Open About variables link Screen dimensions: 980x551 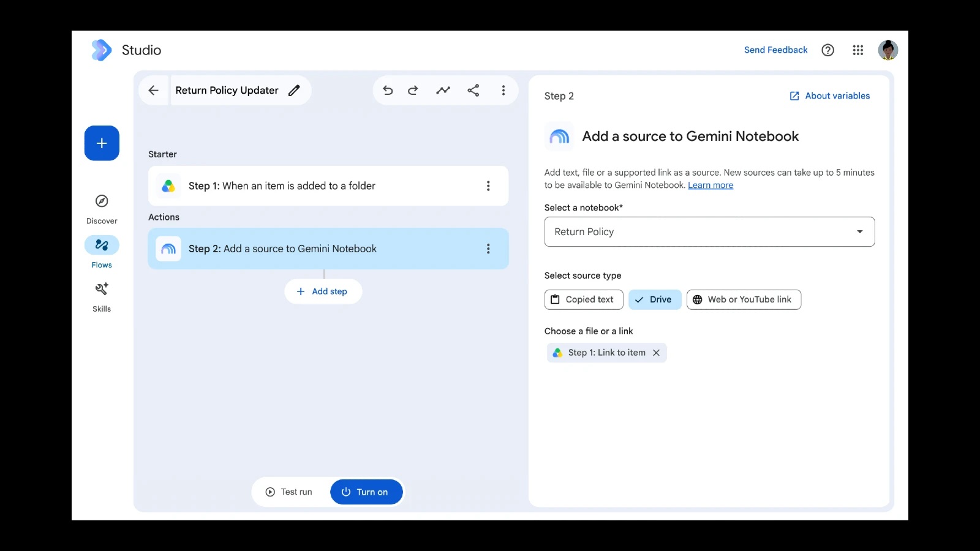(x=830, y=96)
